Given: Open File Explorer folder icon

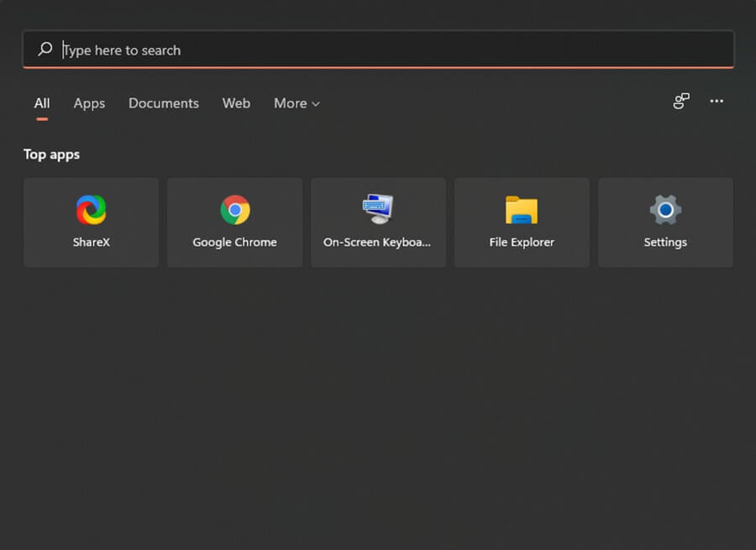Looking at the screenshot, I should point(522,210).
